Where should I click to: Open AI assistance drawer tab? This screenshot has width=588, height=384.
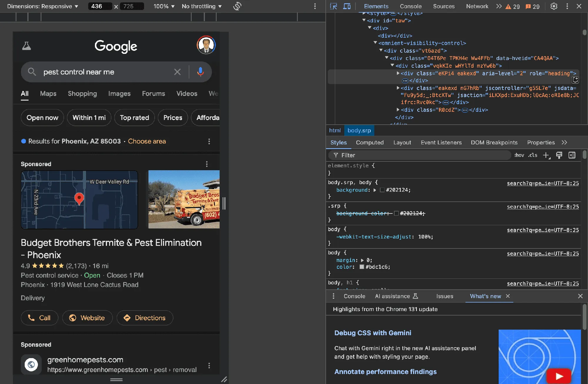click(x=396, y=296)
